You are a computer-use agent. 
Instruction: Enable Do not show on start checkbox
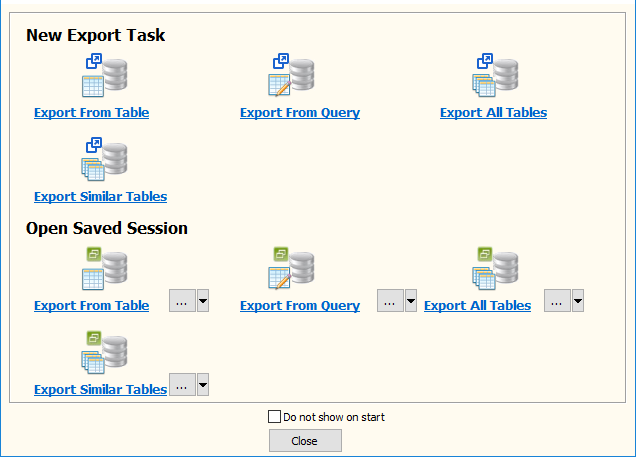pyautogui.click(x=274, y=416)
